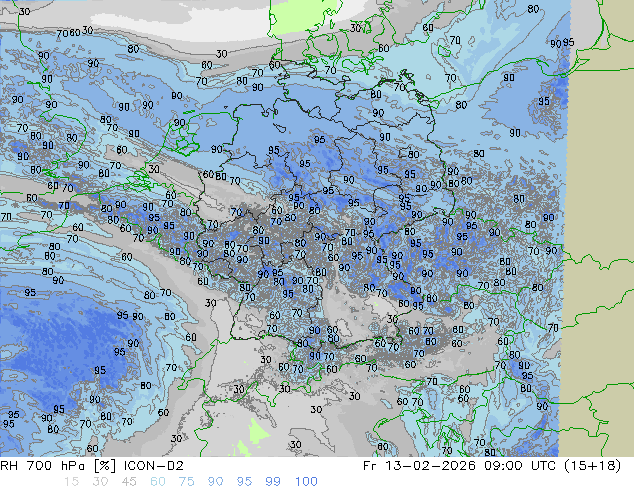634x490 pixels.
Task: Click the 'RH 700 hPa [%] ICON-D2' title text
Action: (92, 466)
